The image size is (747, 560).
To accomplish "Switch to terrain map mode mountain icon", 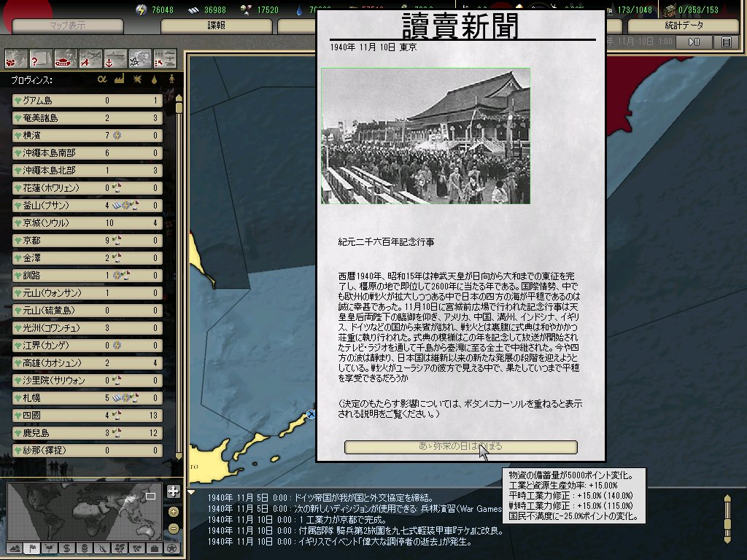I will tap(15, 548).
